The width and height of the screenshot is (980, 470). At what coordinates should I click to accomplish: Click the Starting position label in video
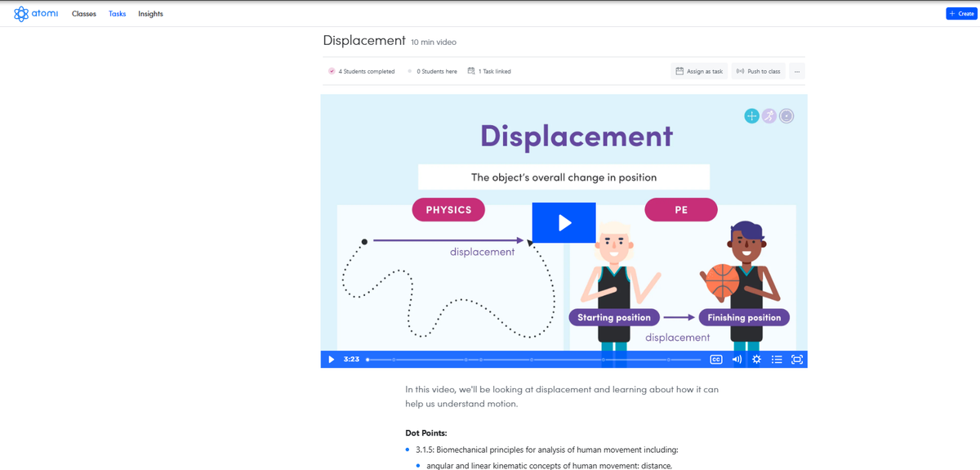point(614,317)
